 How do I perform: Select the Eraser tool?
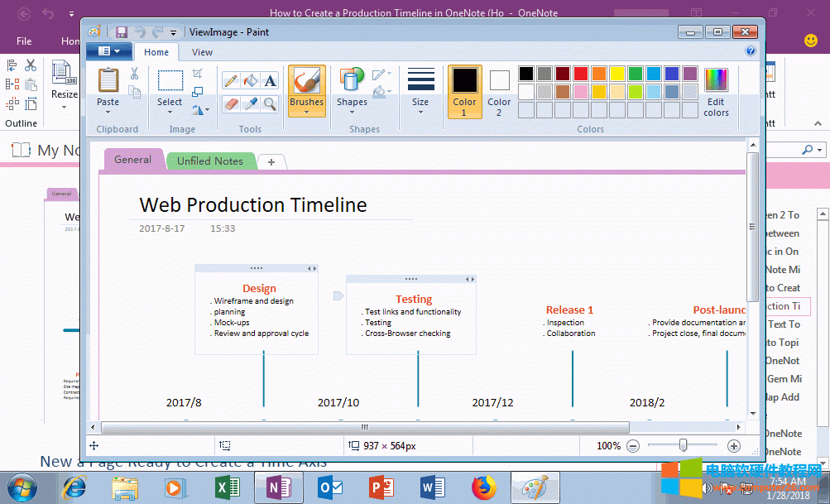click(x=230, y=103)
